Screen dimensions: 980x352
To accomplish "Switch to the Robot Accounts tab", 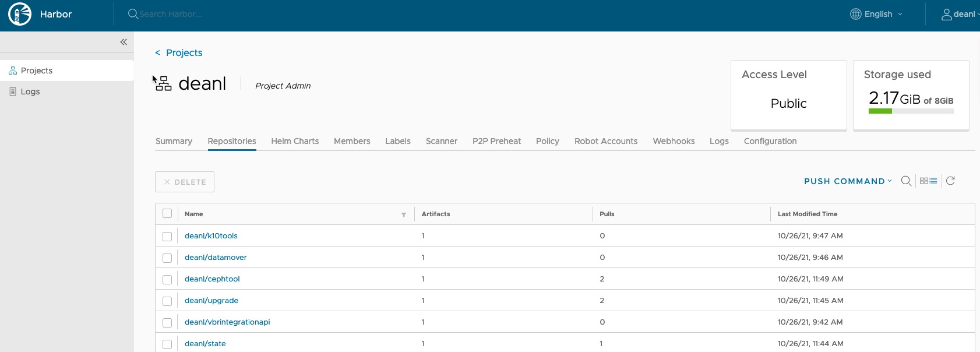I will 606,141.
